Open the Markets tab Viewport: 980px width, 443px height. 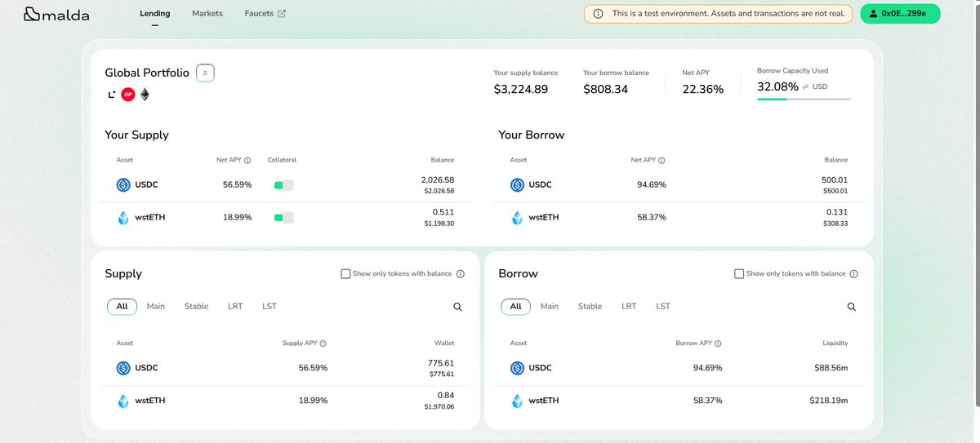pyautogui.click(x=207, y=14)
